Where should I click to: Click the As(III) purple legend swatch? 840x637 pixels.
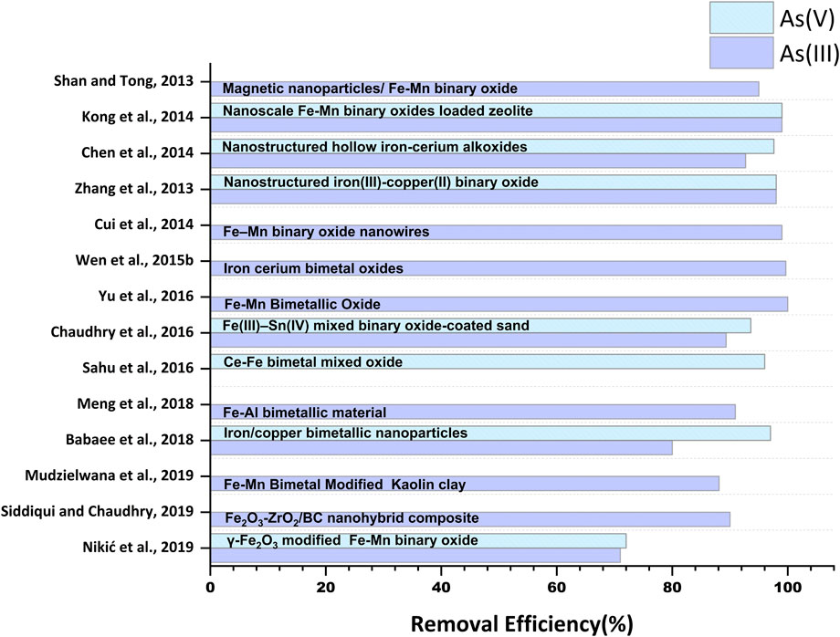point(741,52)
